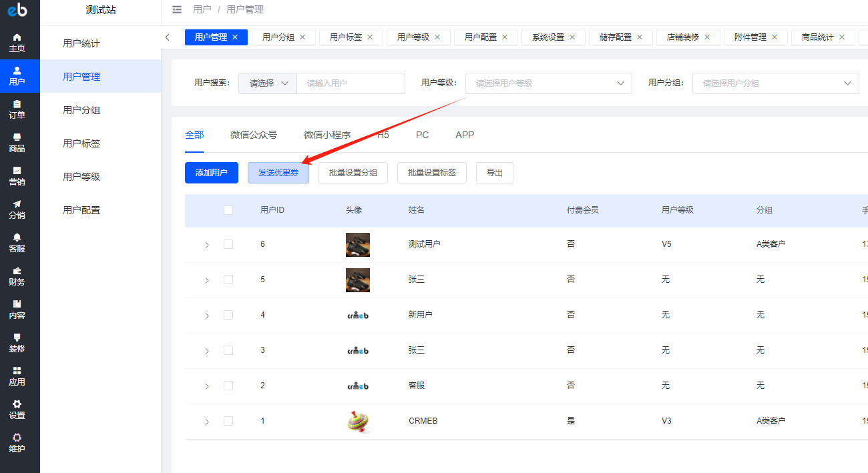Switch to the 微信小程序 tab

(327, 135)
